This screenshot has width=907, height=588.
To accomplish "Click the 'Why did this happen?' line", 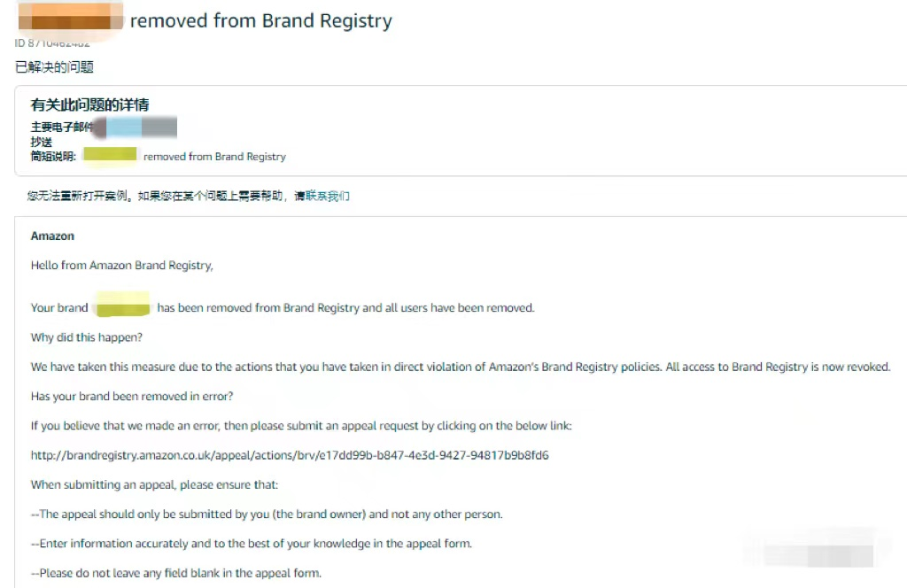I will pyautogui.click(x=87, y=337).
